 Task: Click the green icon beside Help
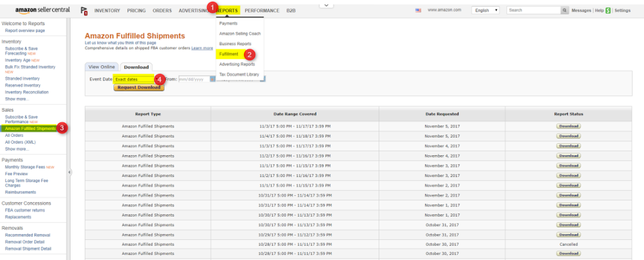click(608, 11)
